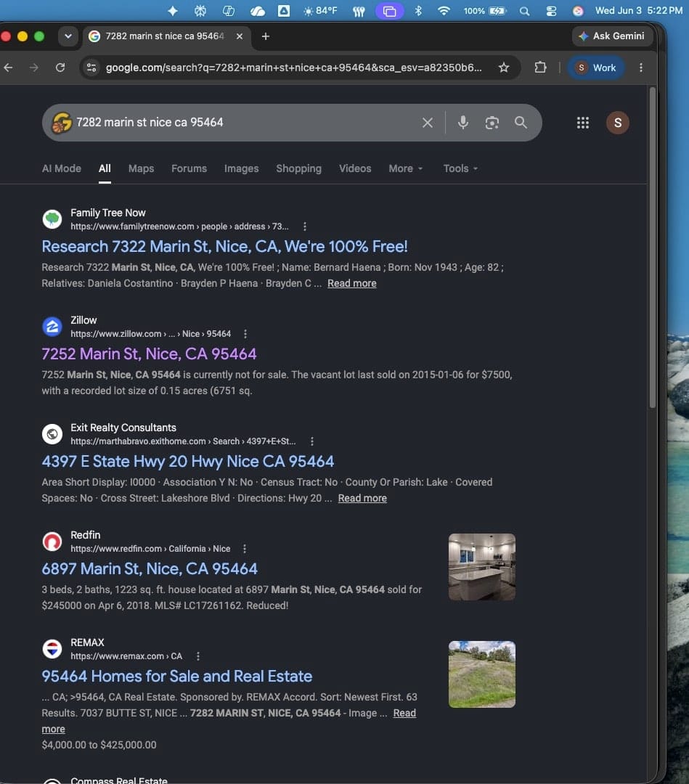Viewport: 689px width, 784px height.
Task: Open macOS Spotlight search in menu bar
Action: (524, 11)
